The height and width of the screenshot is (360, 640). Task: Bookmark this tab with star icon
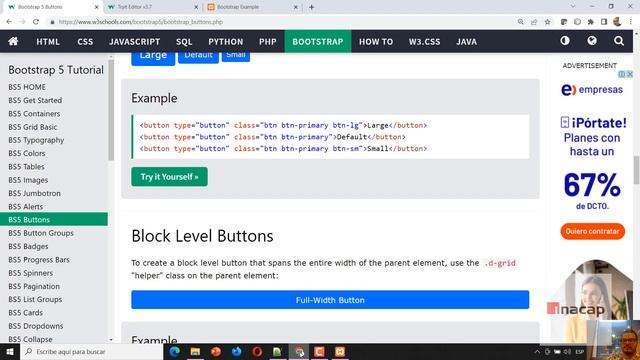[547, 22]
